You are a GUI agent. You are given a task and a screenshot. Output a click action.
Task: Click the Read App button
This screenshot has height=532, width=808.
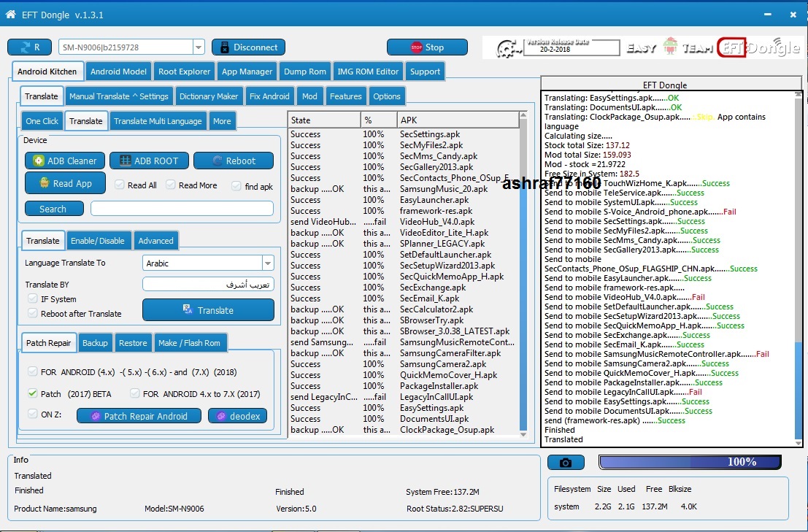65,183
